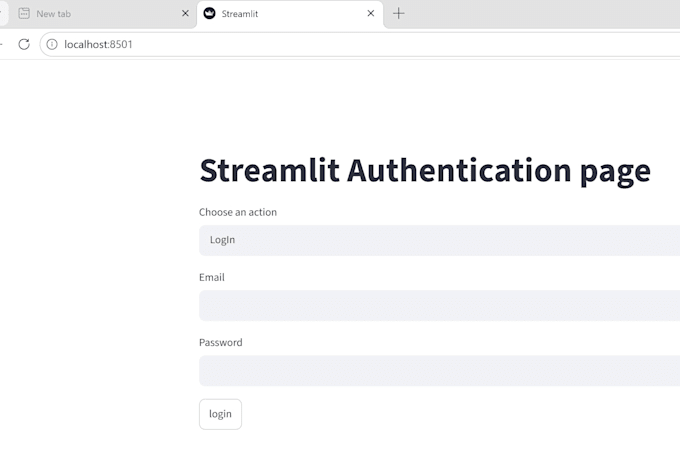Select the Streamlit tab

pos(290,14)
